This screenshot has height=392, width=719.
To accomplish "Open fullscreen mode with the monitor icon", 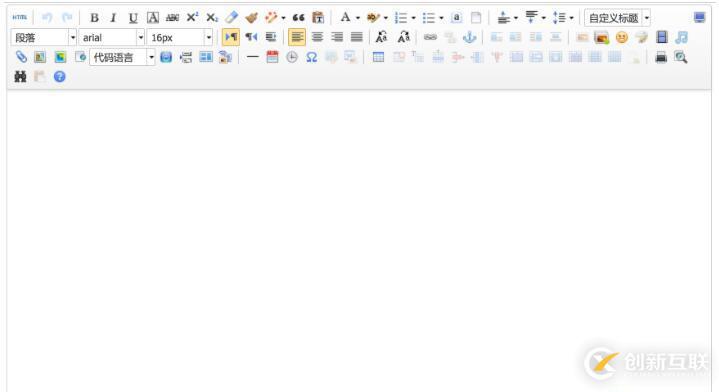I will point(699,17).
